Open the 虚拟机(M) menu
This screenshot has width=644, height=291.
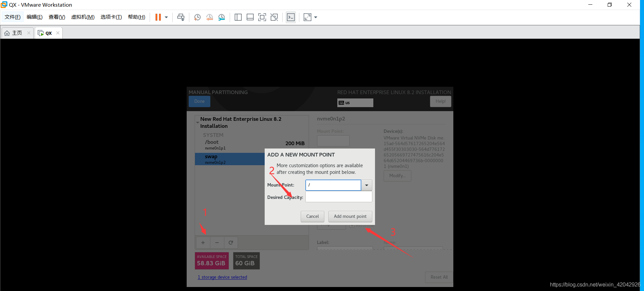83,17
